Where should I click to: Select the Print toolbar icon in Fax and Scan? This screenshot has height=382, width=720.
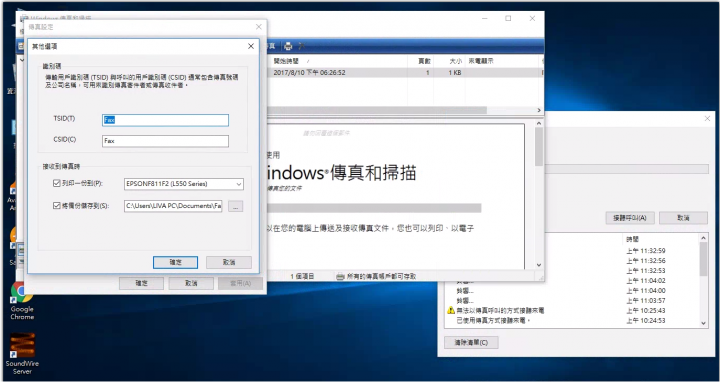(288, 46)
